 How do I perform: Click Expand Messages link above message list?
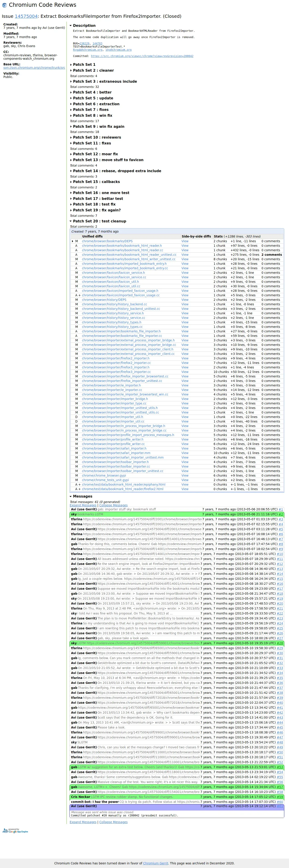[x=83, y=505]
